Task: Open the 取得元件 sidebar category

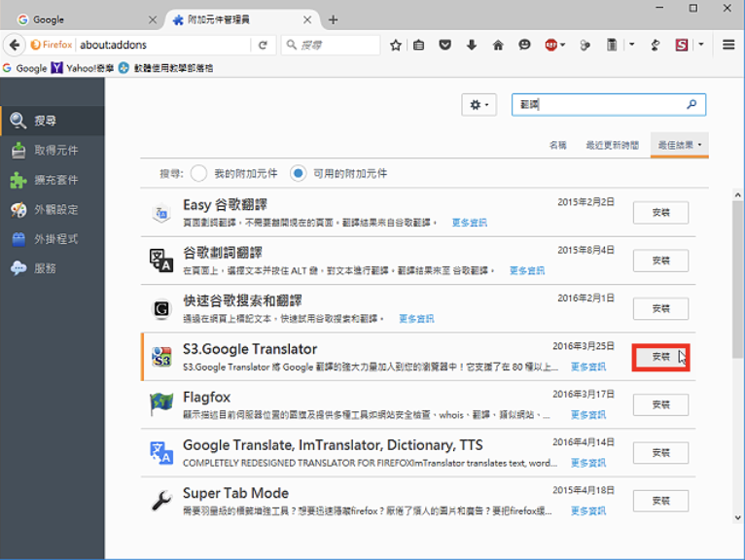Action: click(x=53, y=151)
